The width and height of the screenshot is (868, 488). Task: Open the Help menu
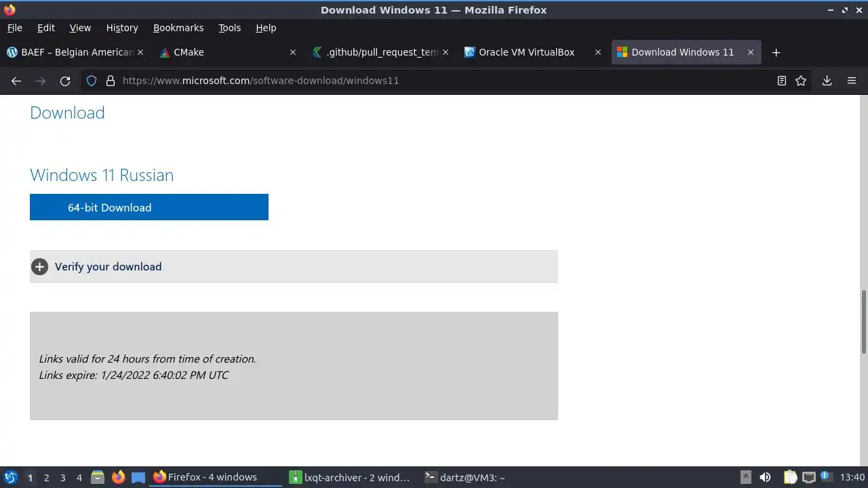pos(266,28)
